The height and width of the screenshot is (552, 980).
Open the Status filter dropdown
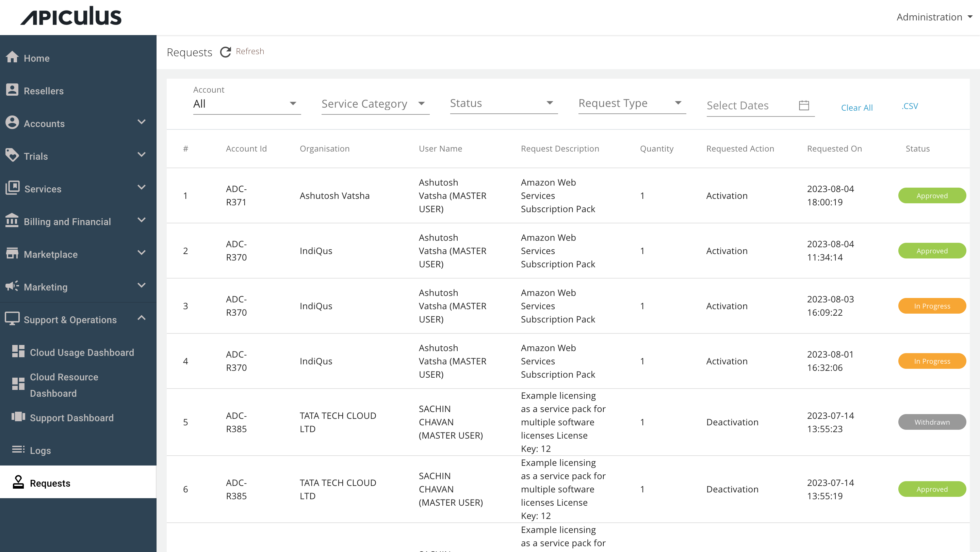tap(504, 104)
